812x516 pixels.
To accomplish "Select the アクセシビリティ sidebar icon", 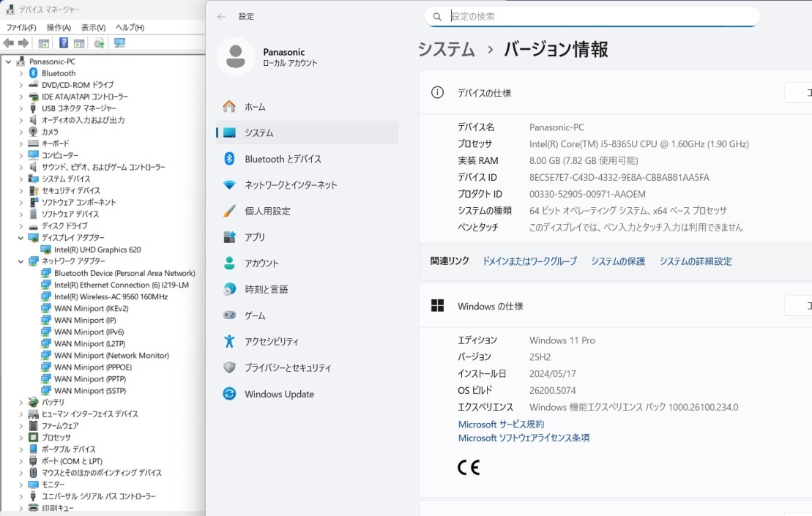I will pyautogui.click(x=229, y=342).
